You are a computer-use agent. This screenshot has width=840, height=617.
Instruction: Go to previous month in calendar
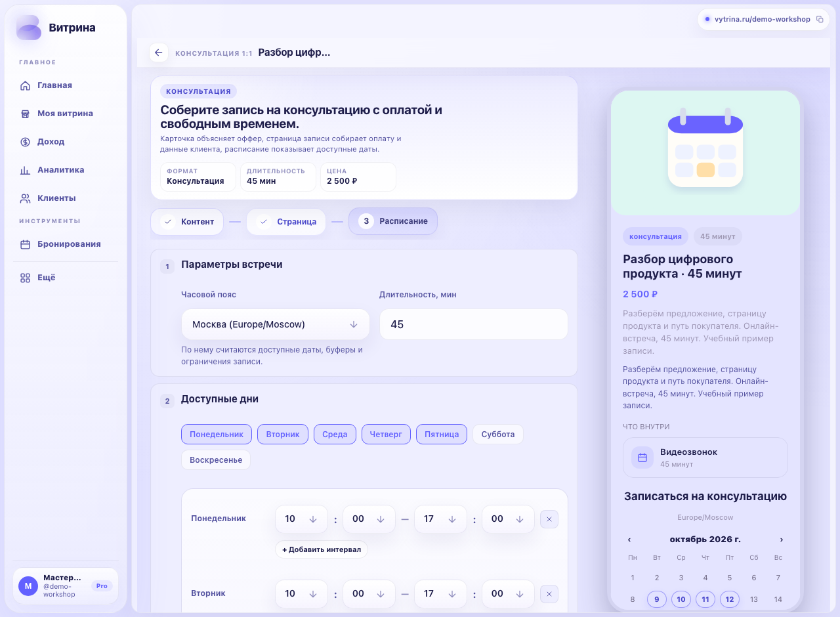[629, 540]
